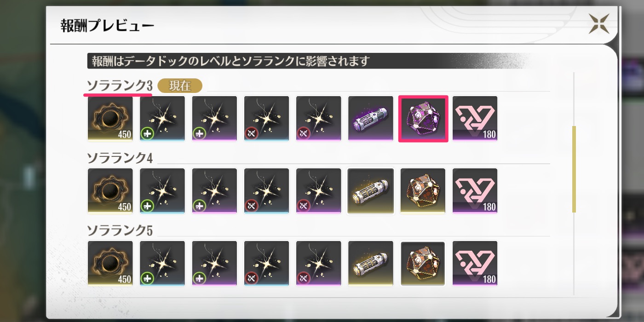The height and width of the screenshot is (322, 644).
Task: Select the highlighted purple polyhedron in ソラランク3
Action: coord(423,119)
